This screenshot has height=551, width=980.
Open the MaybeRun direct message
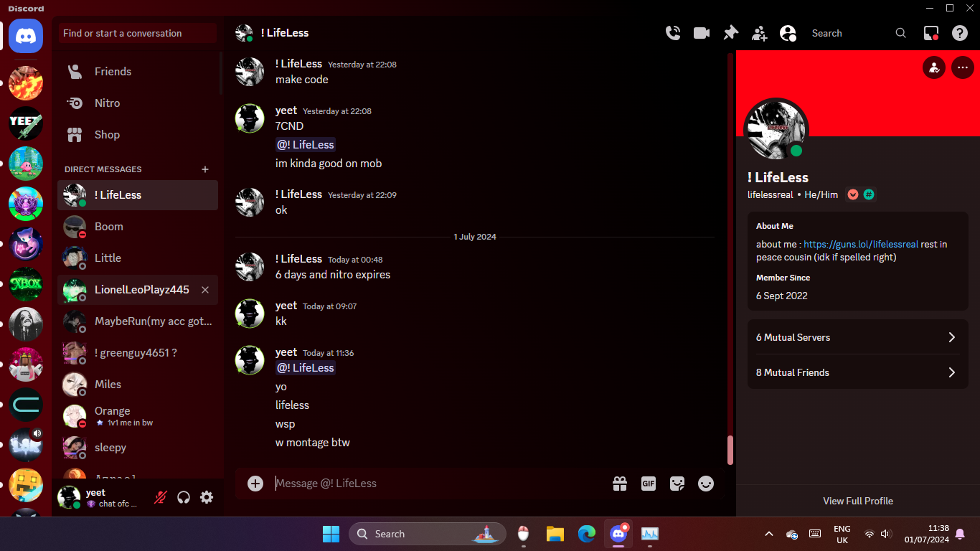click(138, 321)
